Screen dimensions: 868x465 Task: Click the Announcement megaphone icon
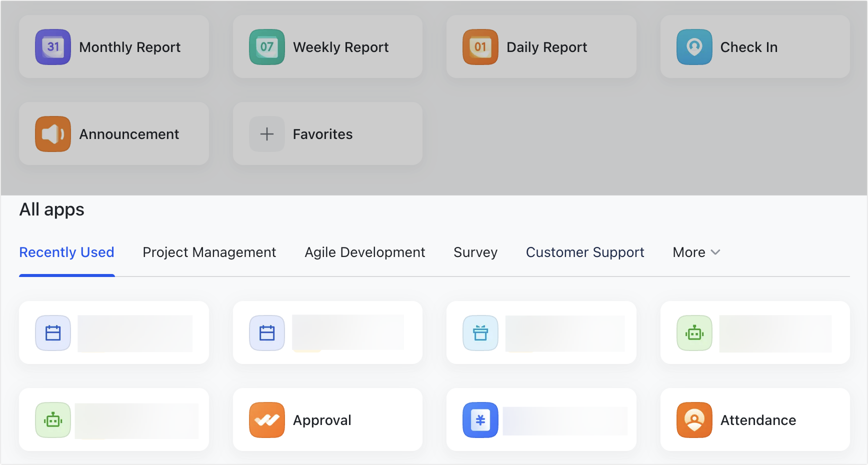(53, 134)
